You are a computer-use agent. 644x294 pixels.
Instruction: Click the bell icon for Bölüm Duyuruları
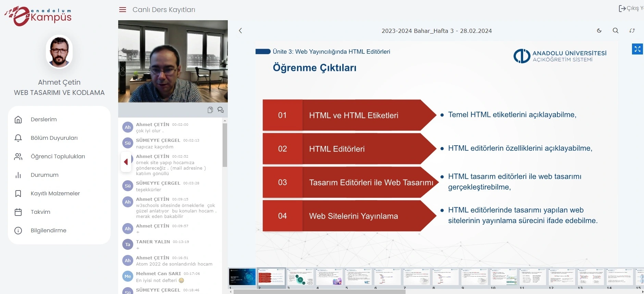point(18,138)
